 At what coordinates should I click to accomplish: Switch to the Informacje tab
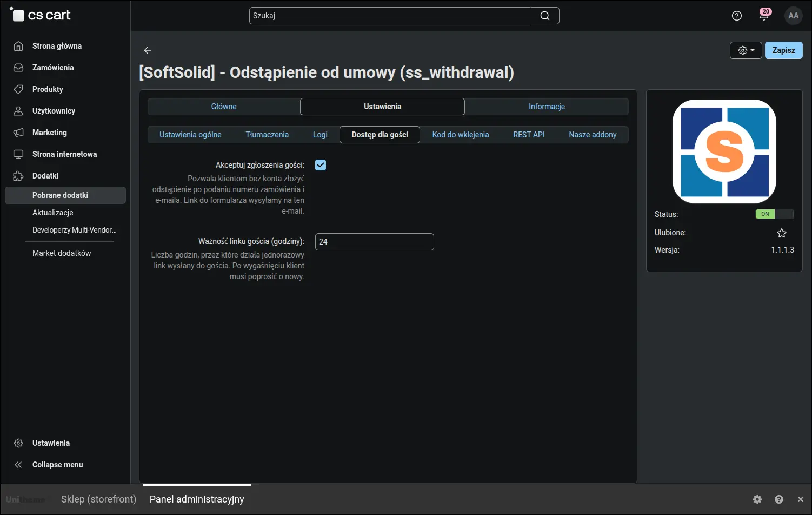click(547, 107)
